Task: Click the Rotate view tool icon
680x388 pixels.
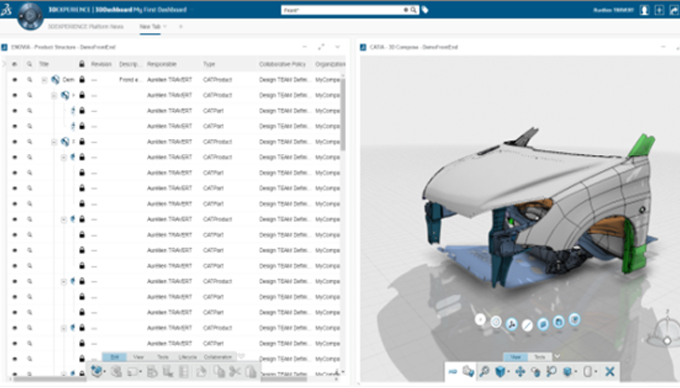Action: (x=536, y=372)
